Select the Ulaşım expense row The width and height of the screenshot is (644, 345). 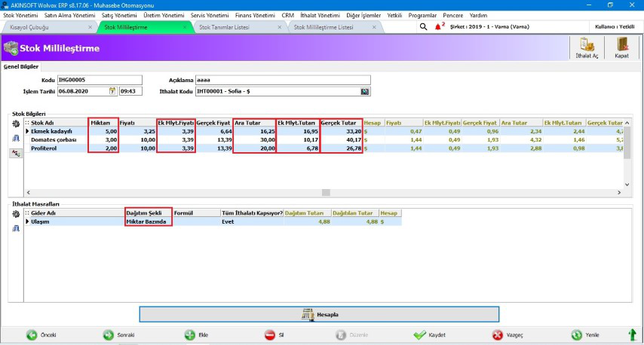coord(213,221)
